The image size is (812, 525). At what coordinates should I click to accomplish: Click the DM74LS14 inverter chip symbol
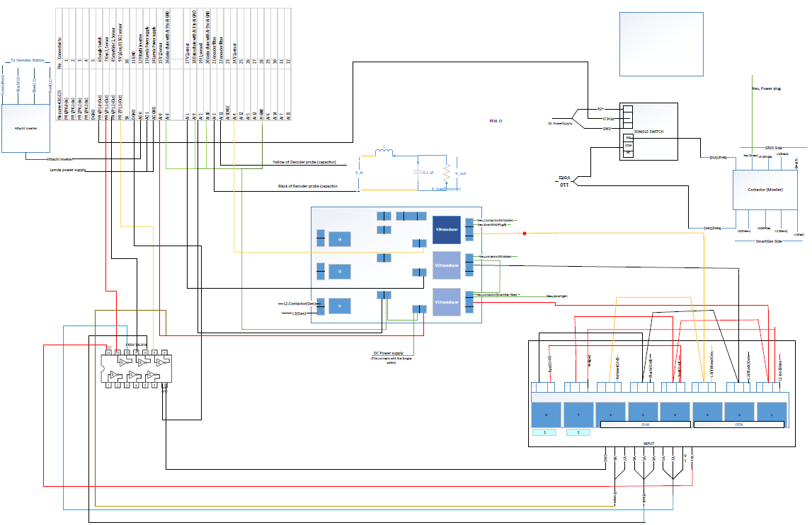point(137,368)
